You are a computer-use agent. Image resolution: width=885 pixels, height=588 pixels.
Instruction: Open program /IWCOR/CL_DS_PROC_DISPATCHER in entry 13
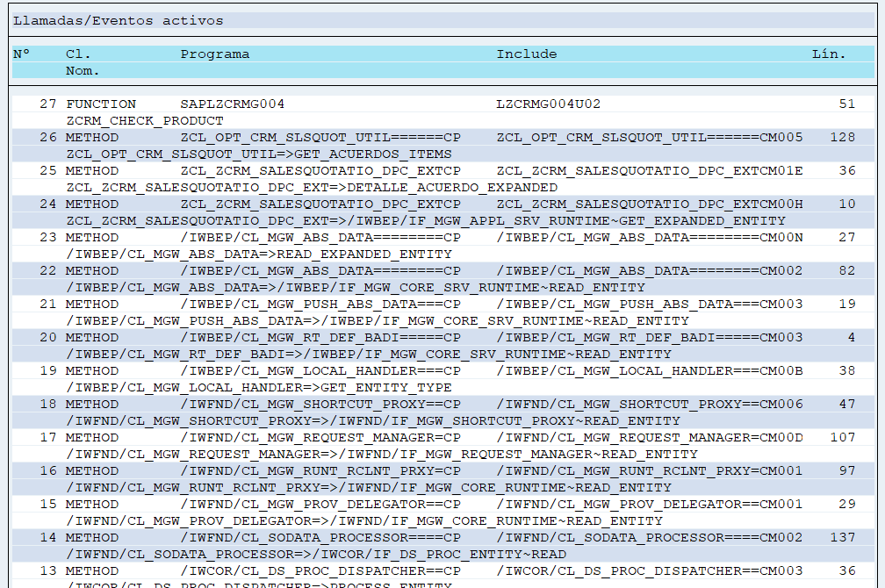tap(320, 570)
